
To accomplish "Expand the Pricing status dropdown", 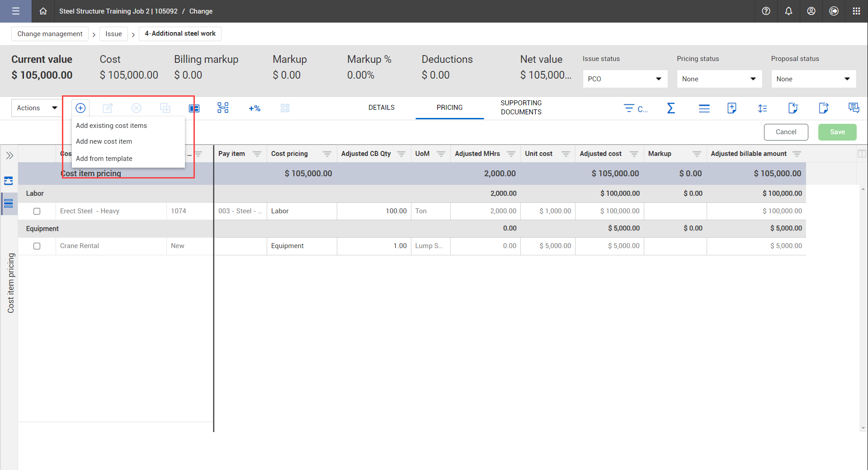I will tap(719, 79).
